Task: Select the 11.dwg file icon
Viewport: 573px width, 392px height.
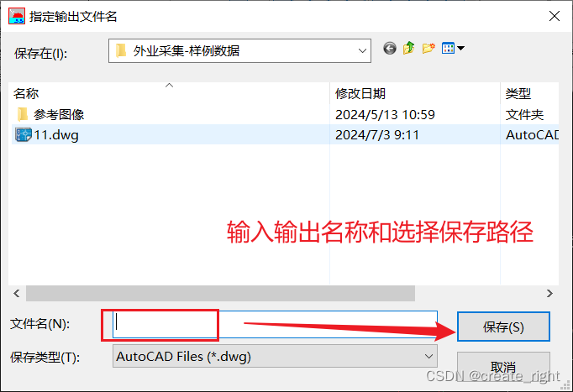Action: coord(24,134)
